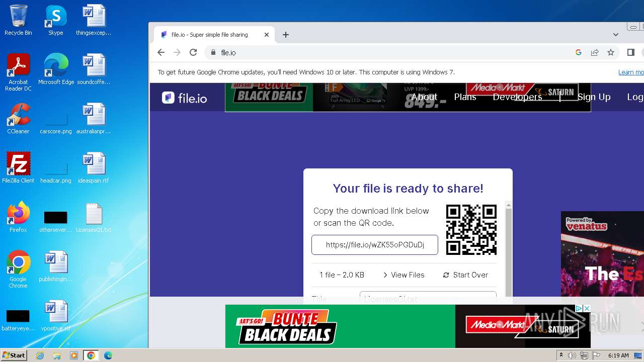This screenshot has width=644, height=362.
Task: Click the QR code image
Action: click(x=471, y=229)
